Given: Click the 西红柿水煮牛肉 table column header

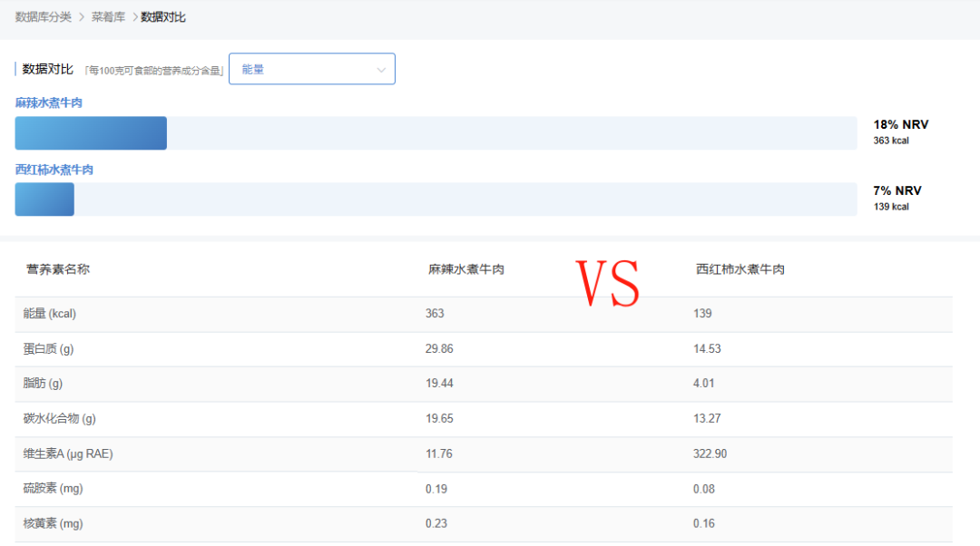Looking at the screenshot, I should [740, 269].
